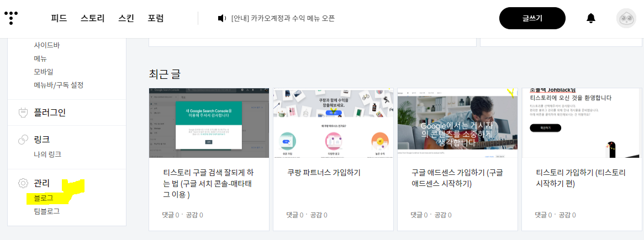Open the 링크 section

click(41, 140)
